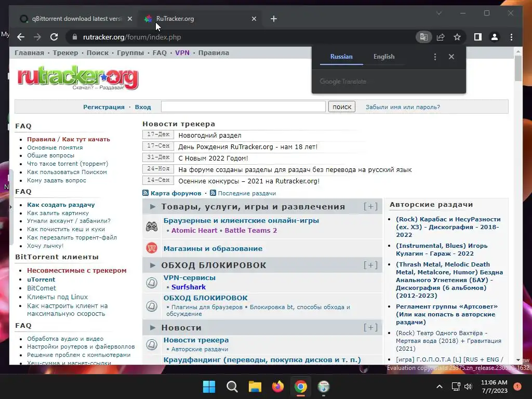This screenshot has width=532, height=399.
Task: Open Windows Start menu
Action: (x=209, y=387)
